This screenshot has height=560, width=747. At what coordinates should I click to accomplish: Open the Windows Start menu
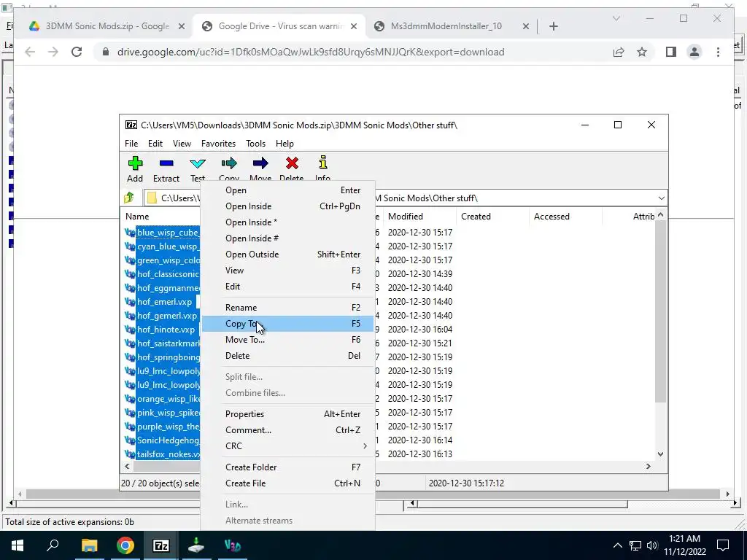point(18,545)
